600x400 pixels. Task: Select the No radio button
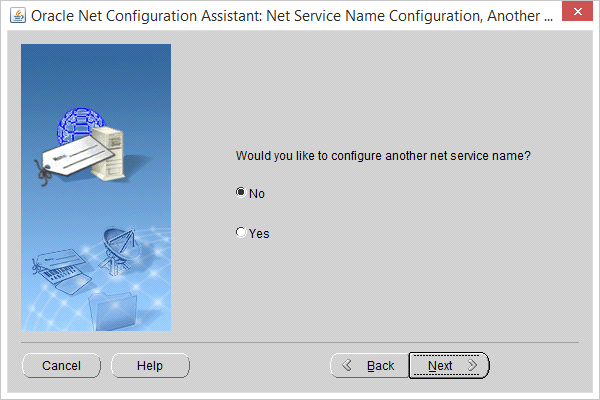(x=241, y=192)
